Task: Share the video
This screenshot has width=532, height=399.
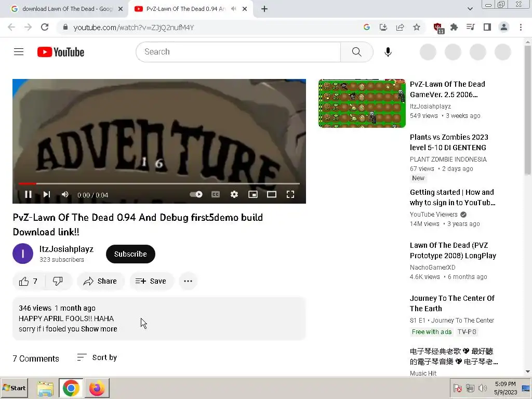Action: (100, 281)
